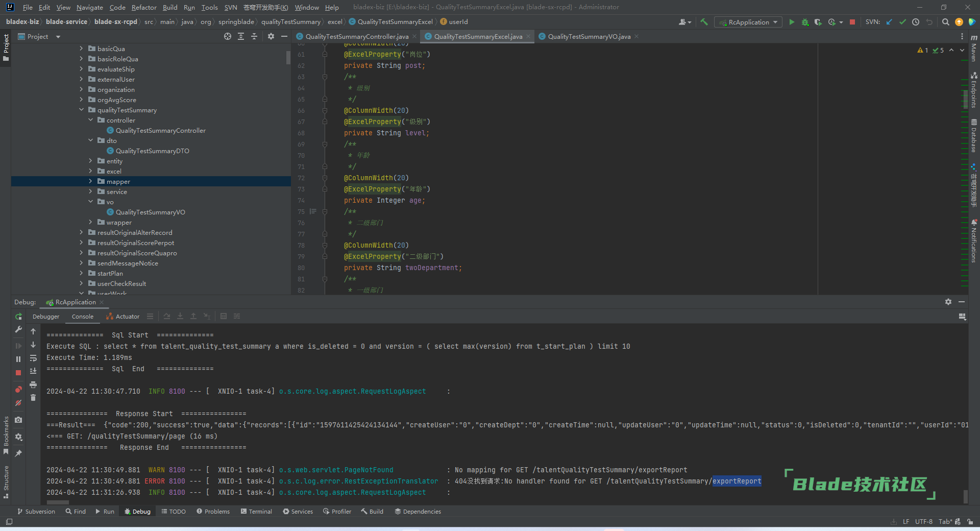
Task: Show SVN history clock icon
Action: click(916, 22)
